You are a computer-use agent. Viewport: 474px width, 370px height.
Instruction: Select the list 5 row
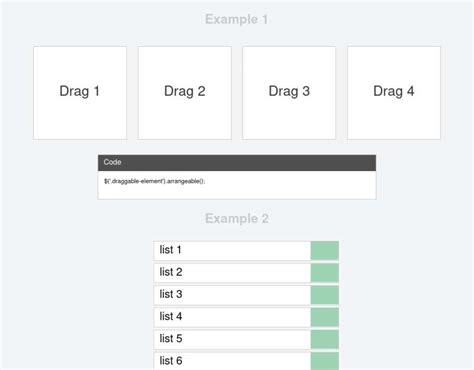246,339
